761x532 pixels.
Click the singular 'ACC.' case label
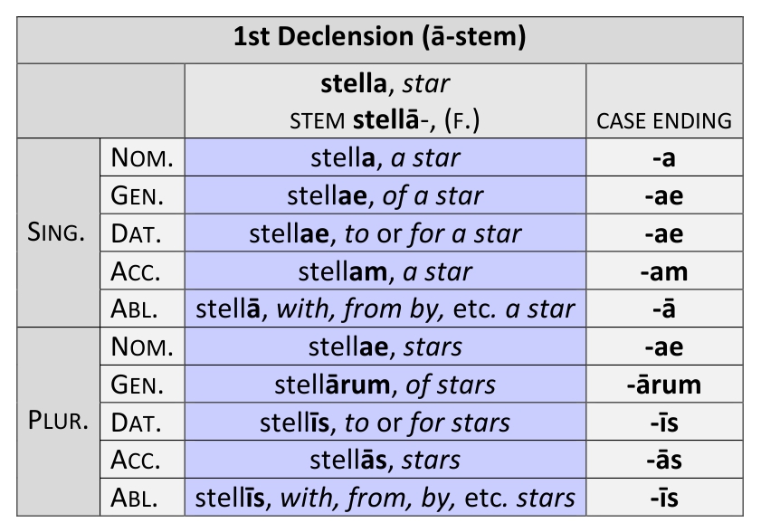tap(142, 271)
